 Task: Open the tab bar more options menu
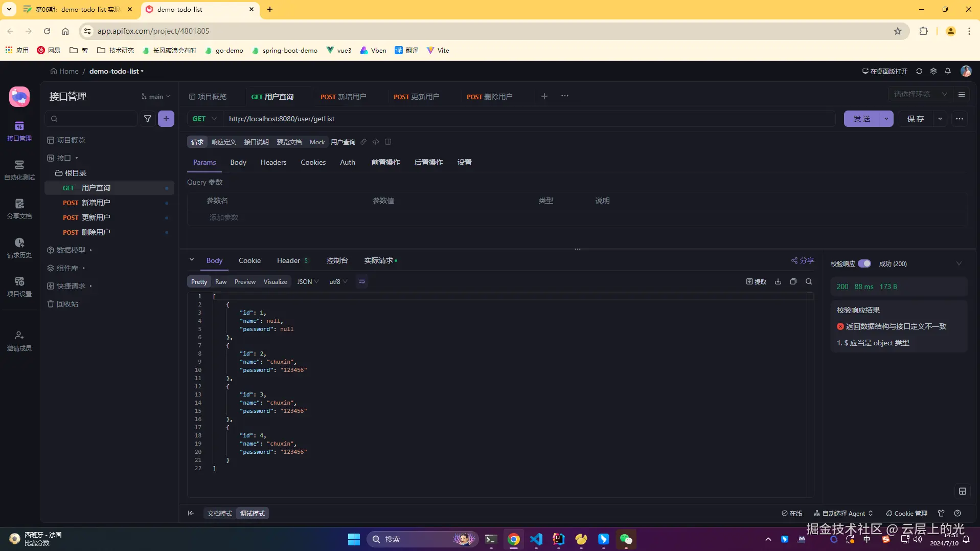[565, 96]
